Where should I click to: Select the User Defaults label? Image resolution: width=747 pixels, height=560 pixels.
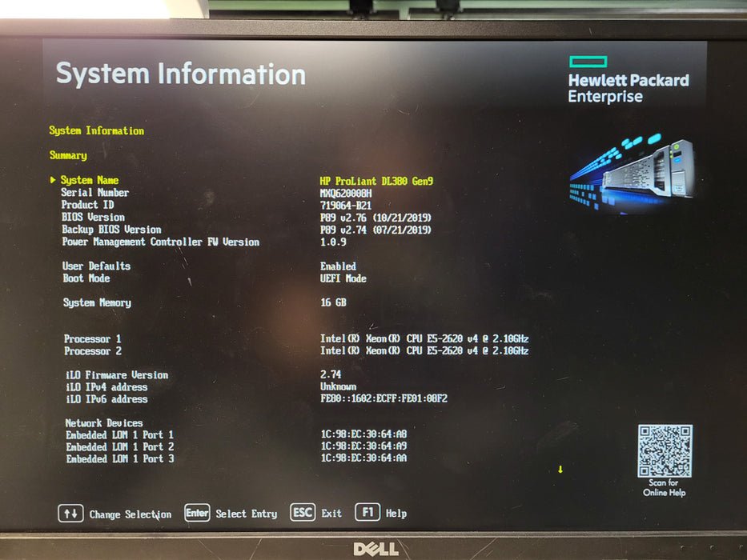click(96, 266)
